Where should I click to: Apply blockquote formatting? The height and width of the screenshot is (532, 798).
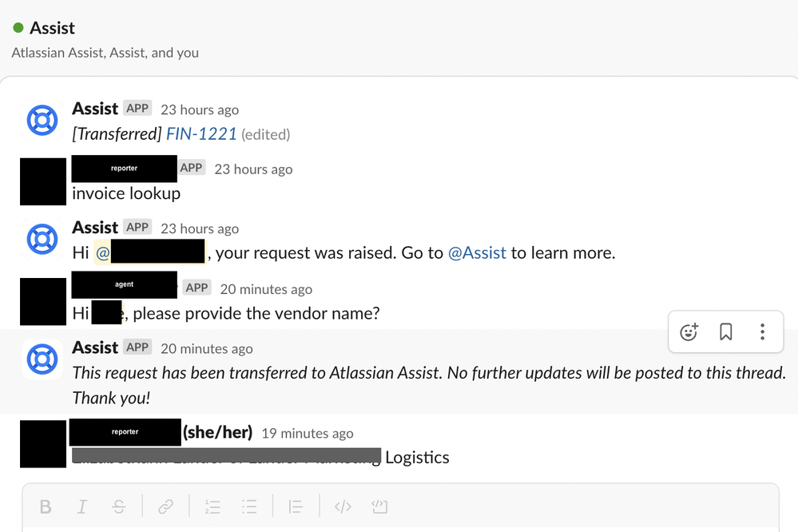296,506
